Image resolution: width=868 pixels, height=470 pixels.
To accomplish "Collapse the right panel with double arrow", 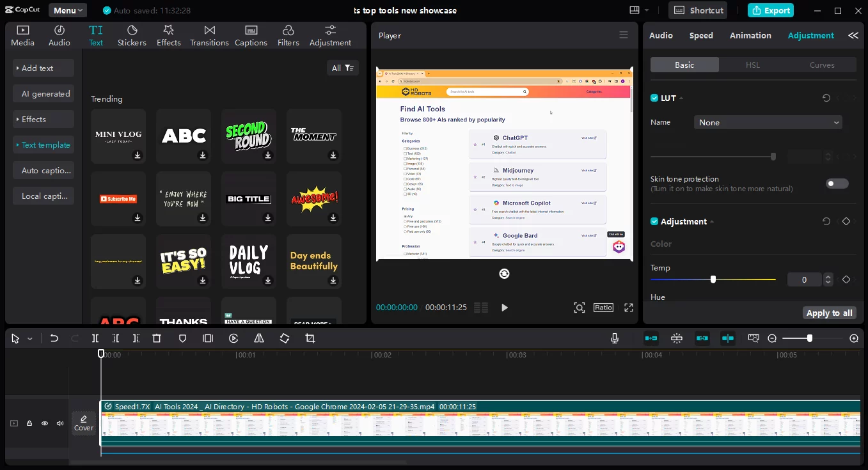I will (x=853, y=36).
